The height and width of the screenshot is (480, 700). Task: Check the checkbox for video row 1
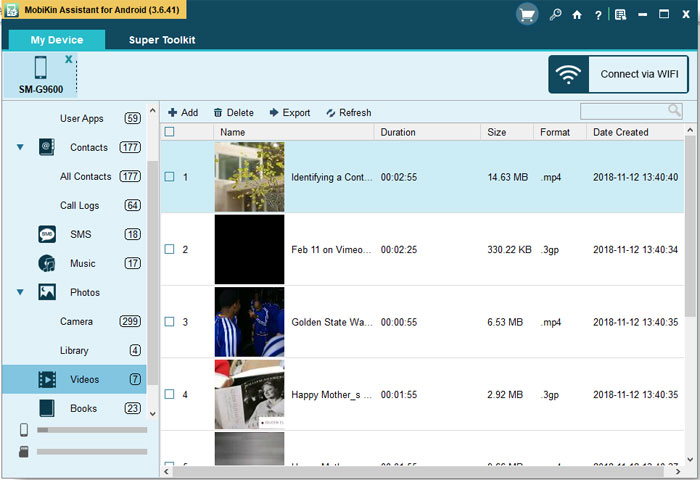169,177
